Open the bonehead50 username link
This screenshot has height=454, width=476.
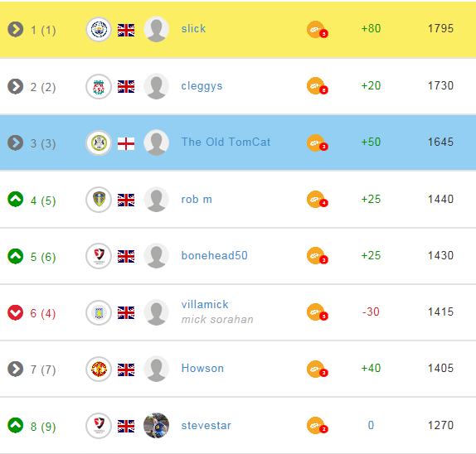point(214,255)
